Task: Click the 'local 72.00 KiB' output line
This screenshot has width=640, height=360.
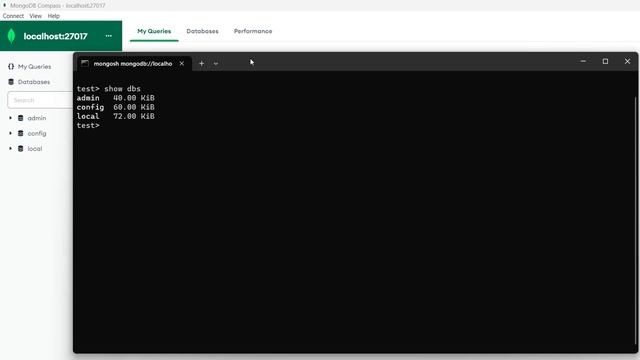Action: click(116, 116)
